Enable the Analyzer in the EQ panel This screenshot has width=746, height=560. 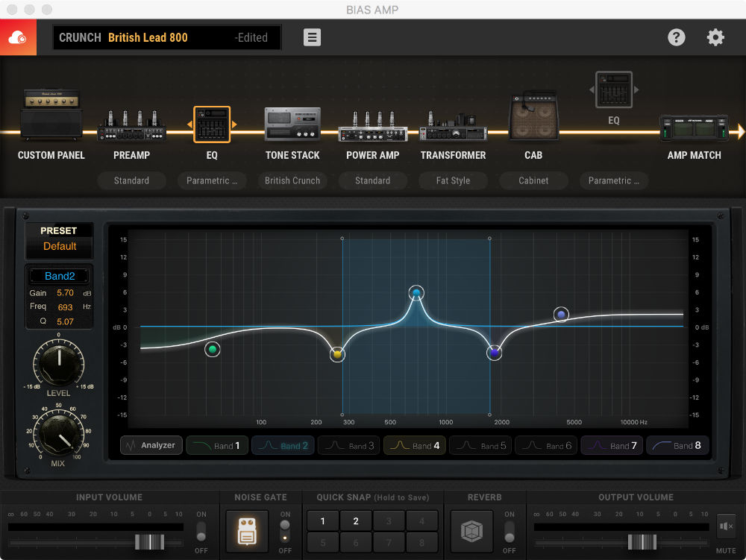[151, 445]
